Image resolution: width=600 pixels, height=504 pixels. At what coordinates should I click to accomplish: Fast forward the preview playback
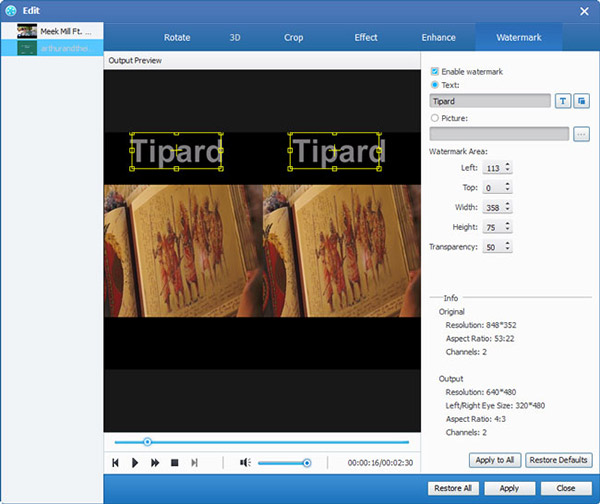pos(155,463)
